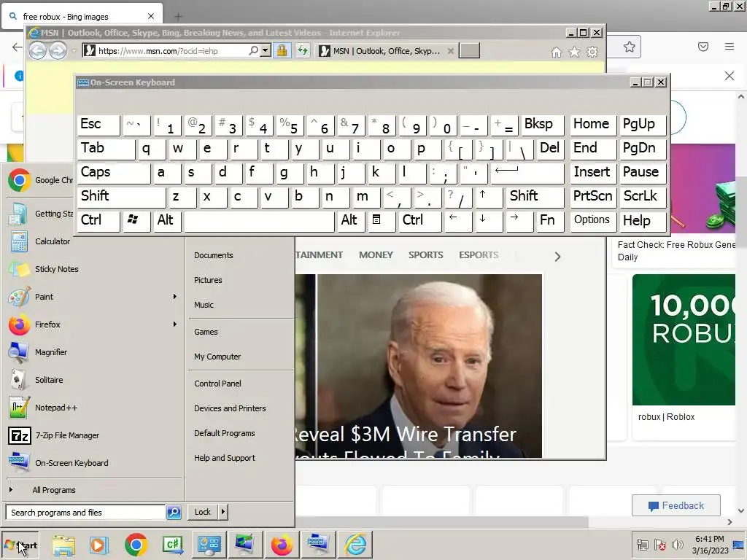Click the Feedback button
747x560 pixels.
click(x=676, y=506)
